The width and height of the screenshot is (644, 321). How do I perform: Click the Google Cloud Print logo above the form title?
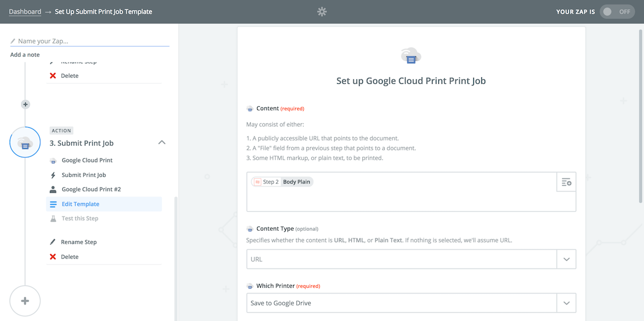[x=411, y=56]
